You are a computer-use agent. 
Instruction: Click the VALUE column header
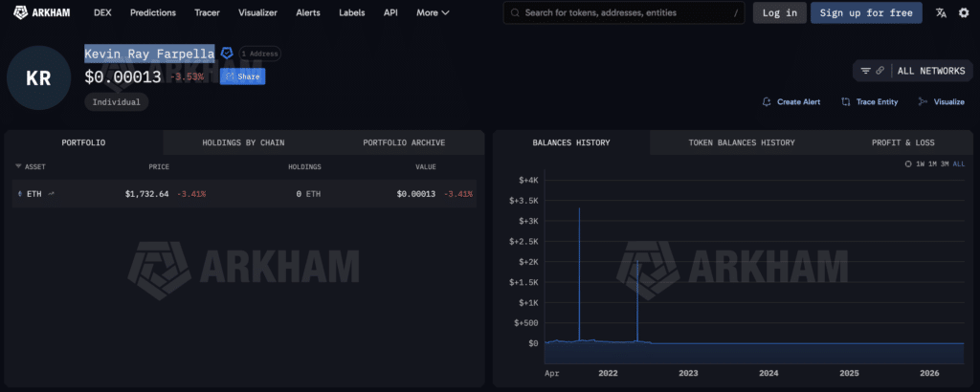[426, 166]
